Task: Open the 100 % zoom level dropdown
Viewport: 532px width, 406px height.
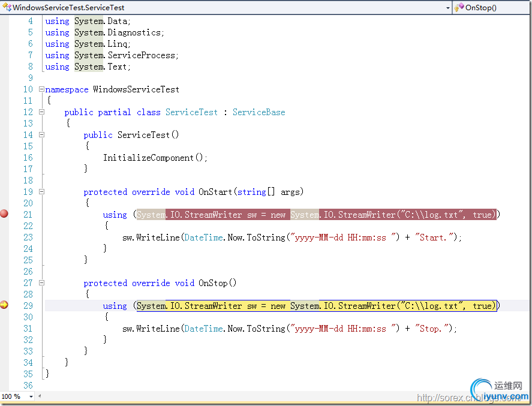Action: pos(31,396)
